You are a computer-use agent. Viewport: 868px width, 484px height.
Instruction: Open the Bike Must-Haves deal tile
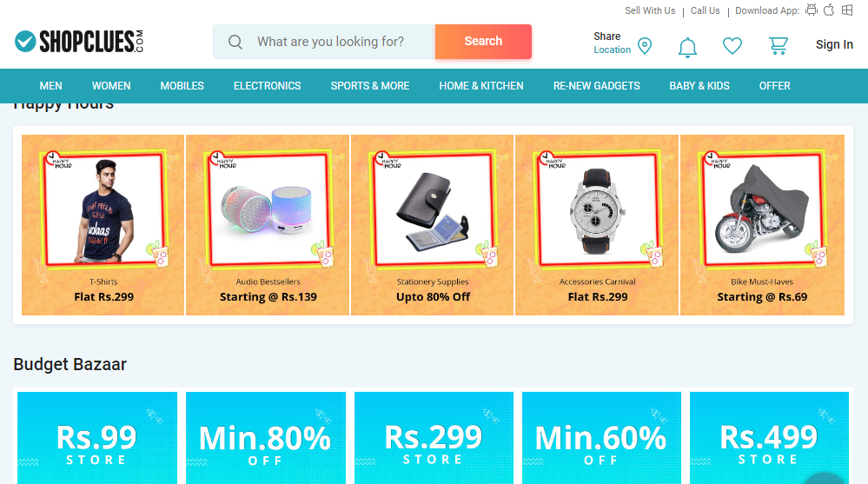(762, 225)
